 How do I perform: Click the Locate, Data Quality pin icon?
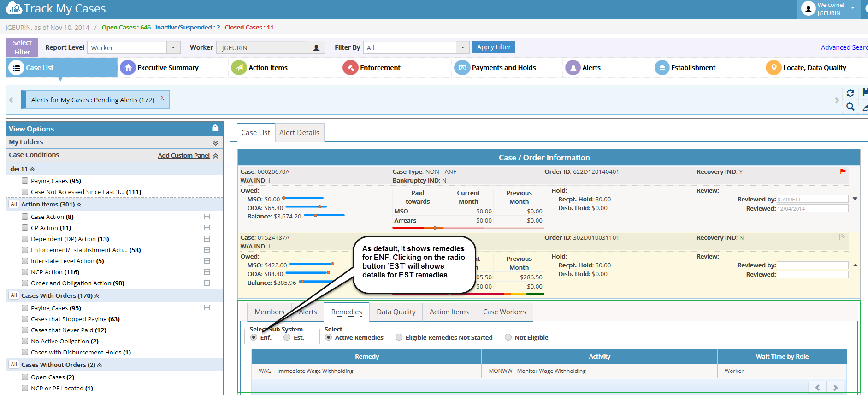[x=774, y=68]
